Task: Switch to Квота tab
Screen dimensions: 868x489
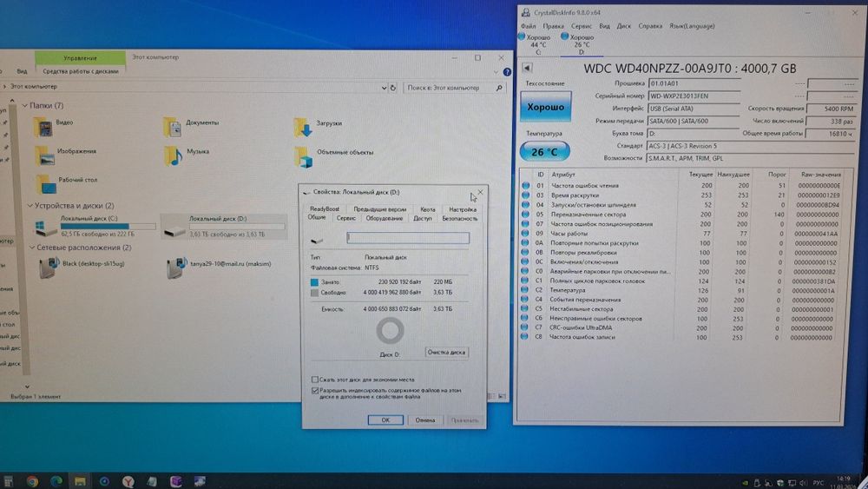Action: (x=427, y=209)
